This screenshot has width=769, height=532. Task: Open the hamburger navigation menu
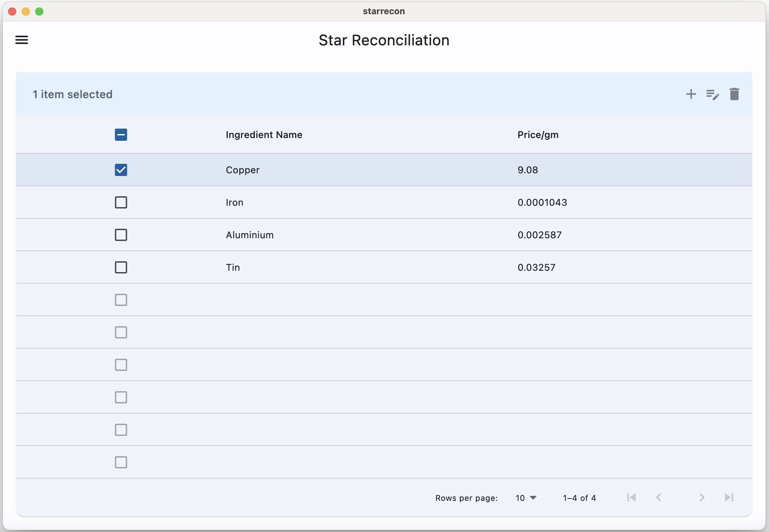(22, 40)
